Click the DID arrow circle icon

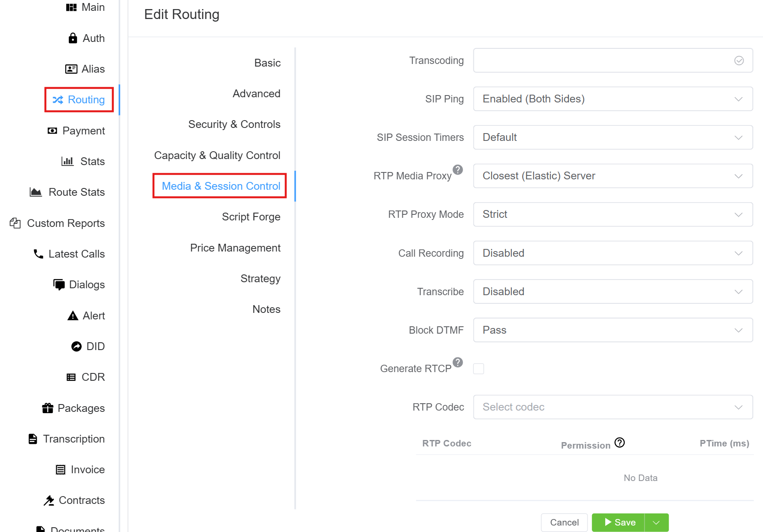(x=77, y=347)
